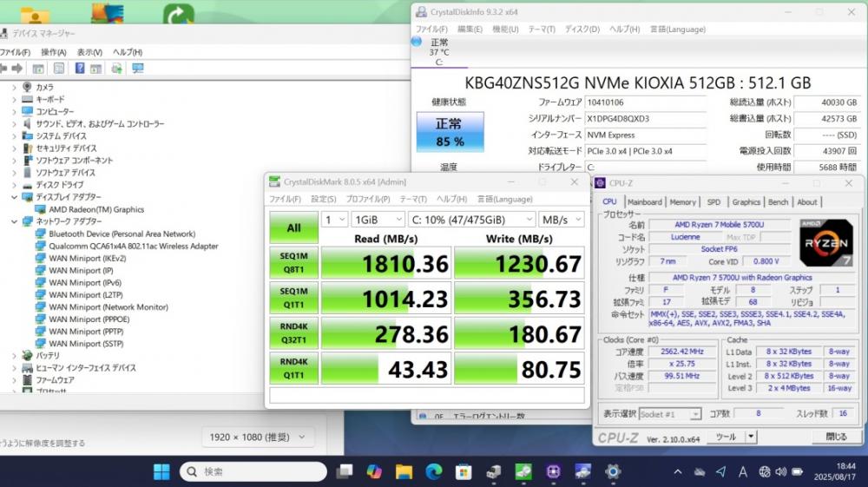Select Qualcomm QCA61x4A Wireless Adapter entry
The width and height of the screenshot is (868, 487).
pos(134,246)
